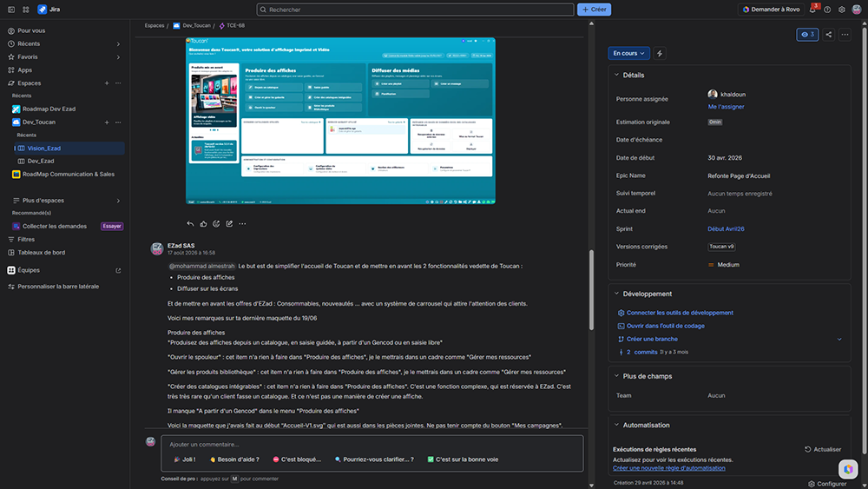Screen dimensions: 868x489
Task: Open the Espaces more options ellipsis
Action: click(x=118, y=83)
